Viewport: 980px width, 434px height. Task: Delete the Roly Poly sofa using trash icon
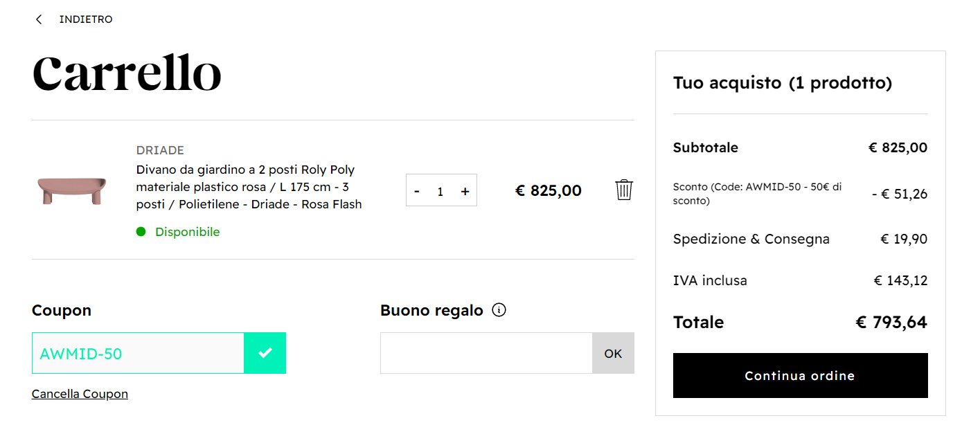[623, 190]
